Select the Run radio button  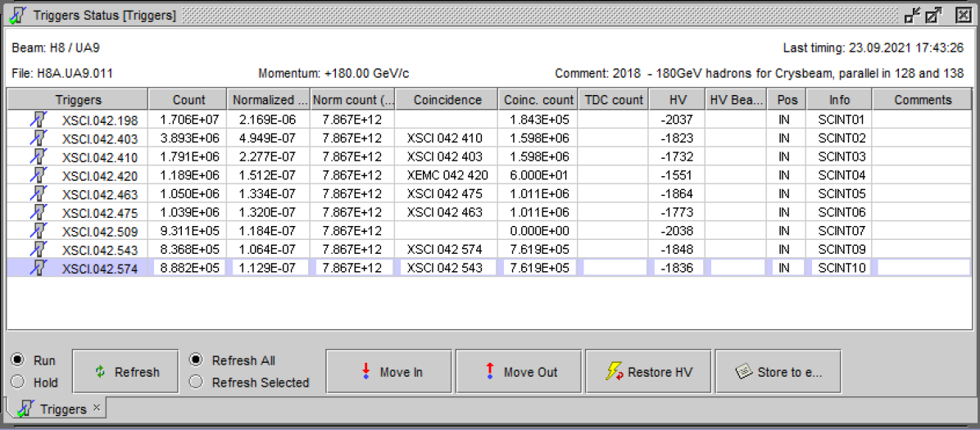point(17,360)
